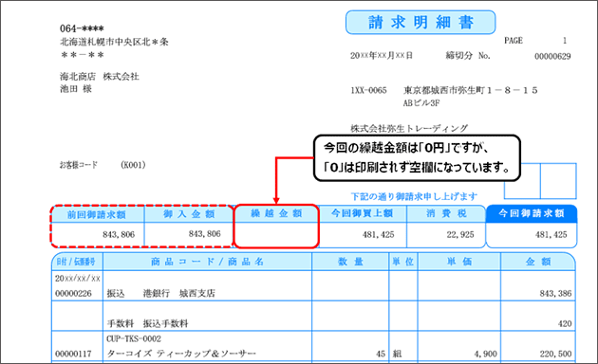This screenshot has height=364, width=598.
Task: Select the detail date 20XX/XX/XX
Action: [x=78, y=279]
